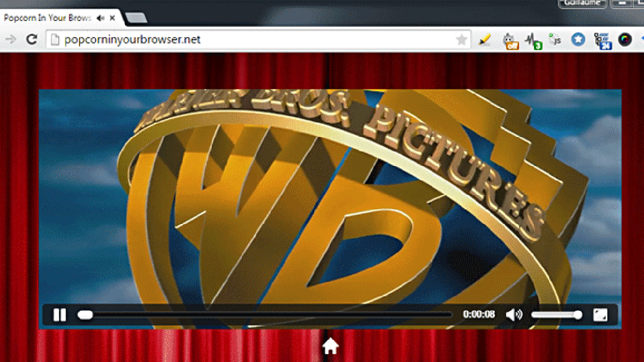Enter fullscreen with the expand icon

pyautogui.click(x=600, y=315)
